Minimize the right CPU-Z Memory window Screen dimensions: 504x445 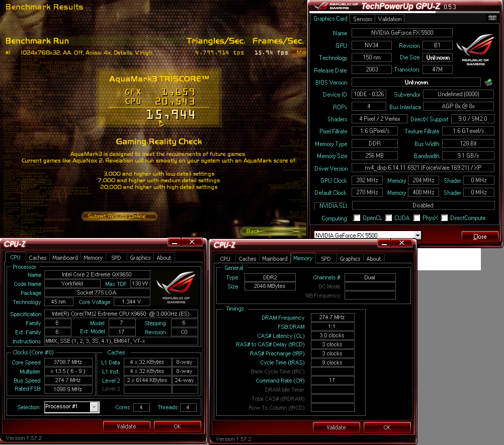[384, 243]
